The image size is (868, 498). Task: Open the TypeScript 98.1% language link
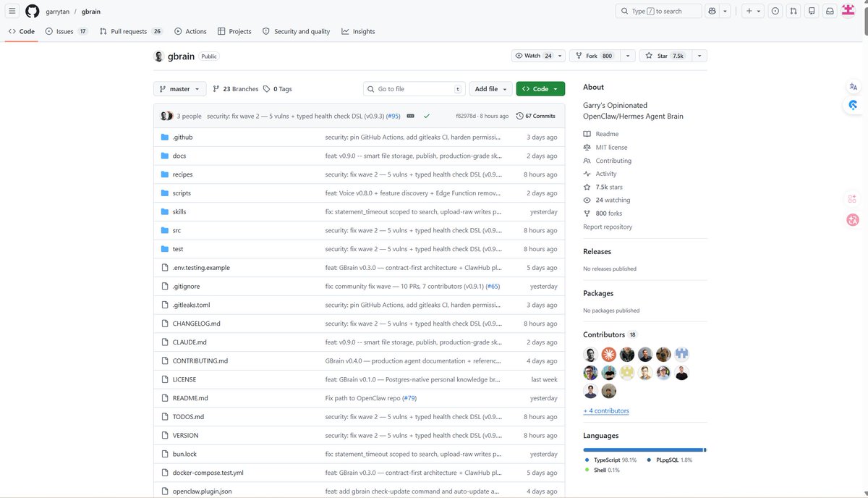tap(610, 460)
